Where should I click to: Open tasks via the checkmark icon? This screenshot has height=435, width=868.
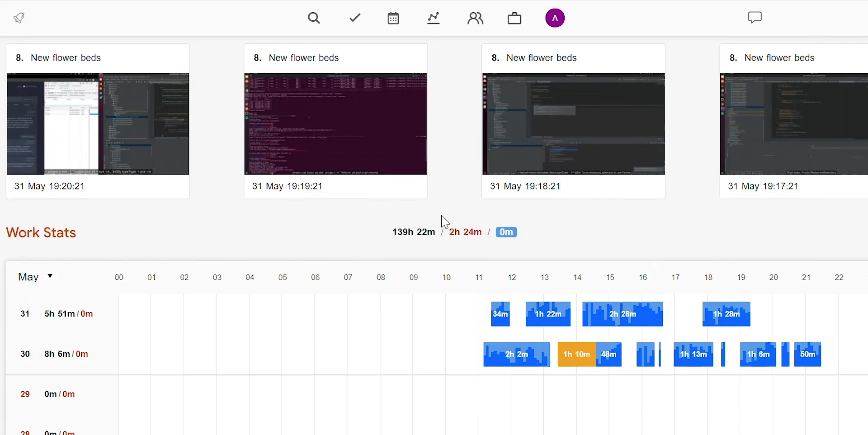click(355, 18)
